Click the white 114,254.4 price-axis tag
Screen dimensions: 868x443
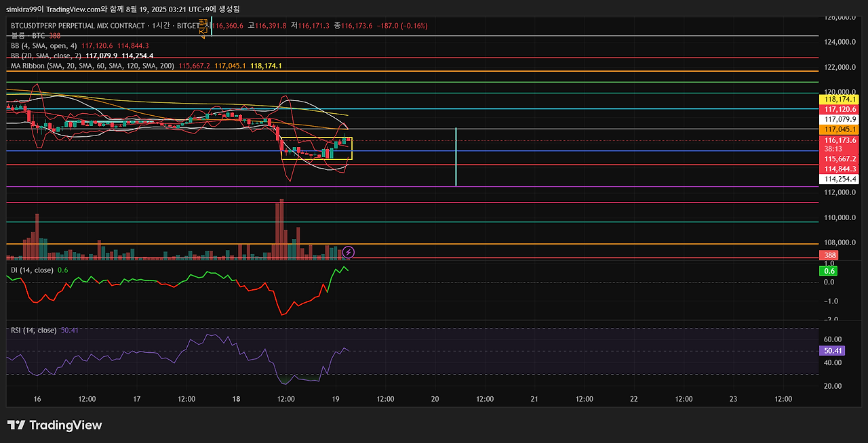pos(840,179)
